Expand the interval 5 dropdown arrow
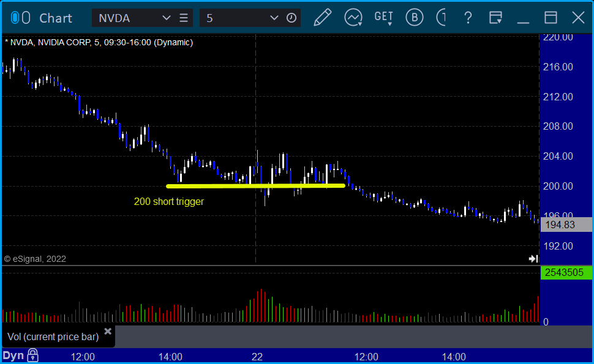594x364 pixels. tap(274, 18)
